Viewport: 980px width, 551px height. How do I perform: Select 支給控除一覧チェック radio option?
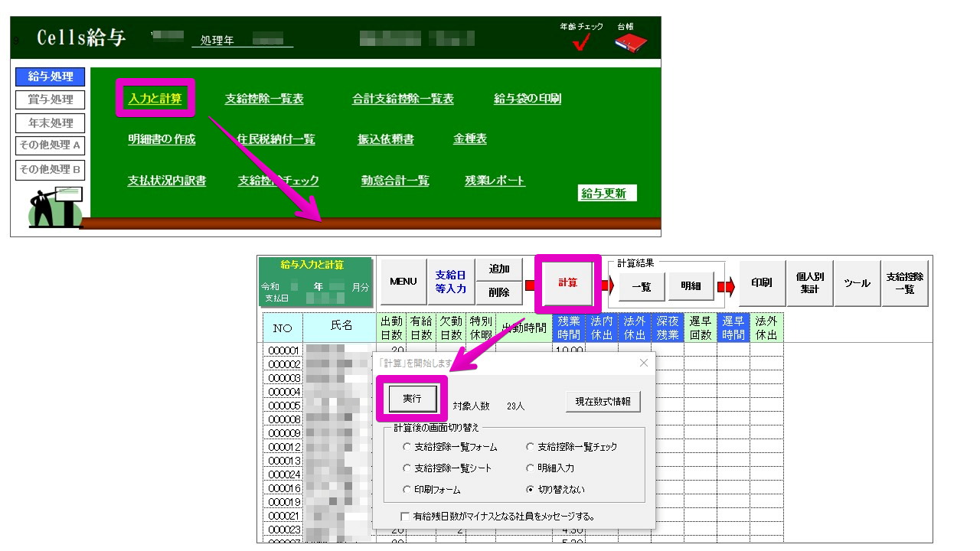click(571, 447)
